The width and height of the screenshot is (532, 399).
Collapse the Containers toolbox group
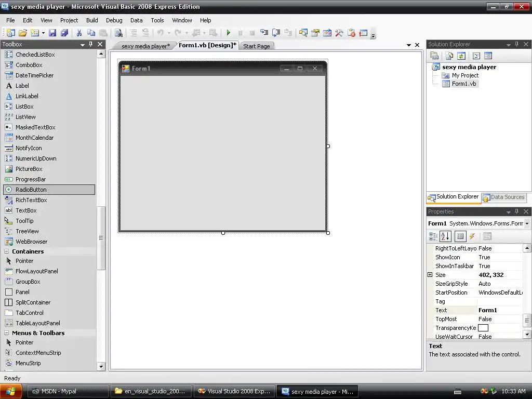click(6, 251)
